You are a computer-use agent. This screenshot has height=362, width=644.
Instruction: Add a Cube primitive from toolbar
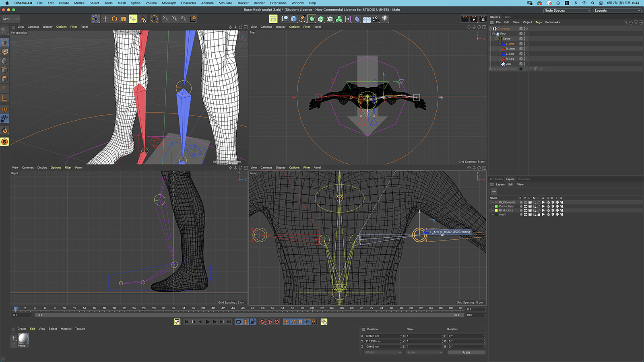pyautogui.click(x=294, y=19)
